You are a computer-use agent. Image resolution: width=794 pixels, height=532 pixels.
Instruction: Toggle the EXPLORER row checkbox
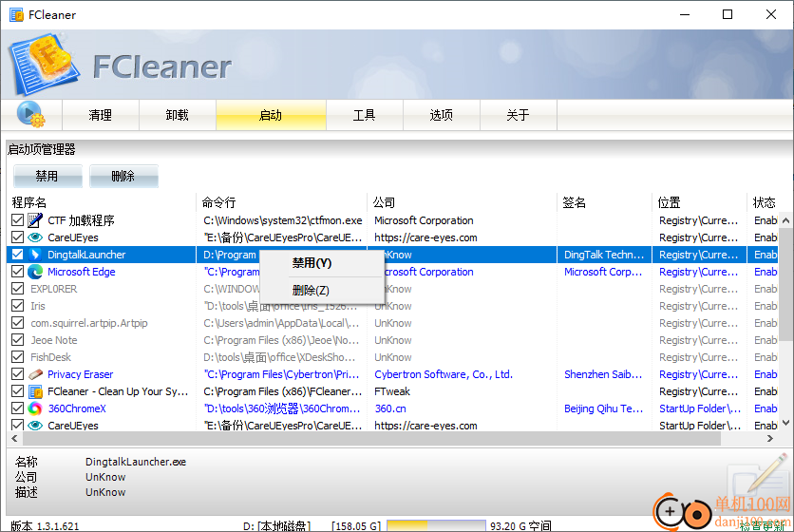pyautogui.click(x=17, y=288)
